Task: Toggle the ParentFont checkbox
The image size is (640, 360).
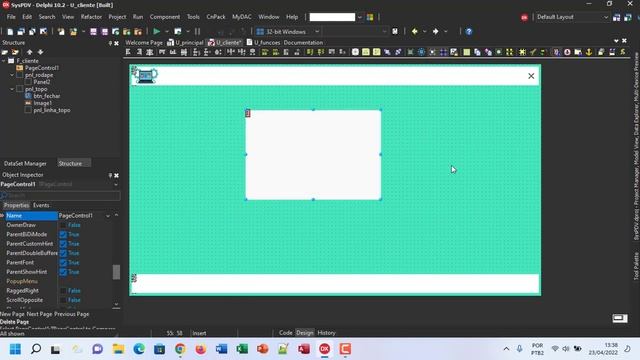Action: pyautogui.click(x=63, y=262)
